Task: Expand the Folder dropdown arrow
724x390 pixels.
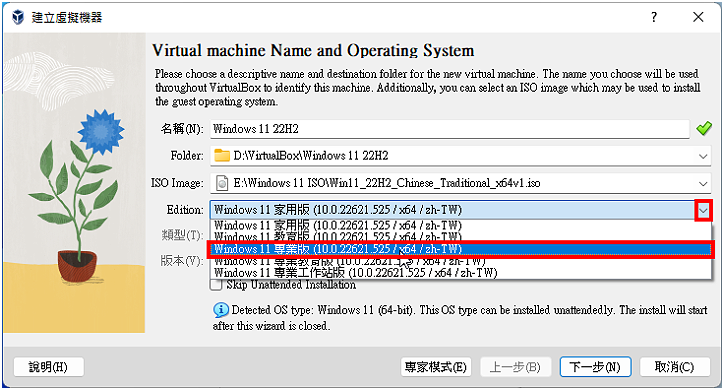Action: click(x=703, y=156)
